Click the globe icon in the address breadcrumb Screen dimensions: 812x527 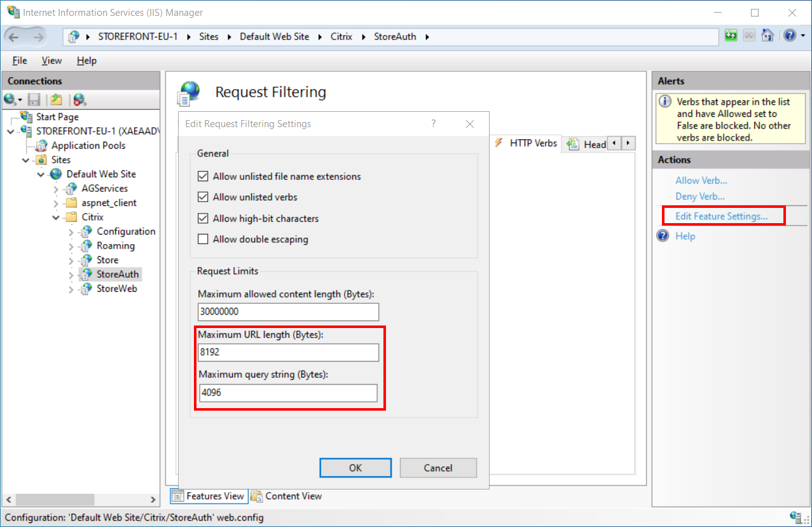point(74,36)
